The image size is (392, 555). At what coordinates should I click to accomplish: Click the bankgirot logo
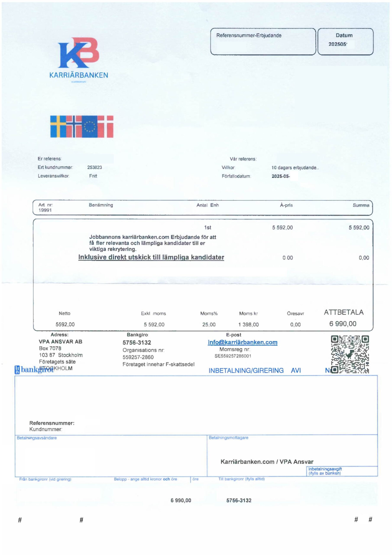point(34,370)
